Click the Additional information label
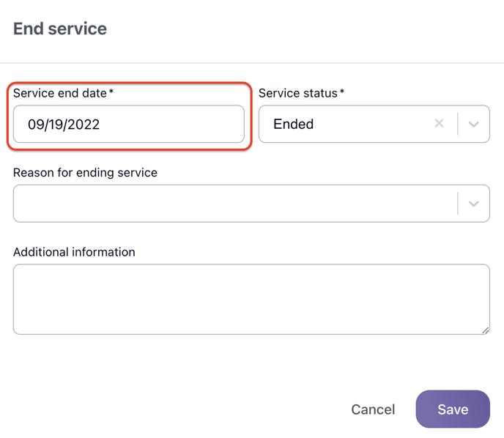This screenshot has width=504, height=438. (74, 252)
